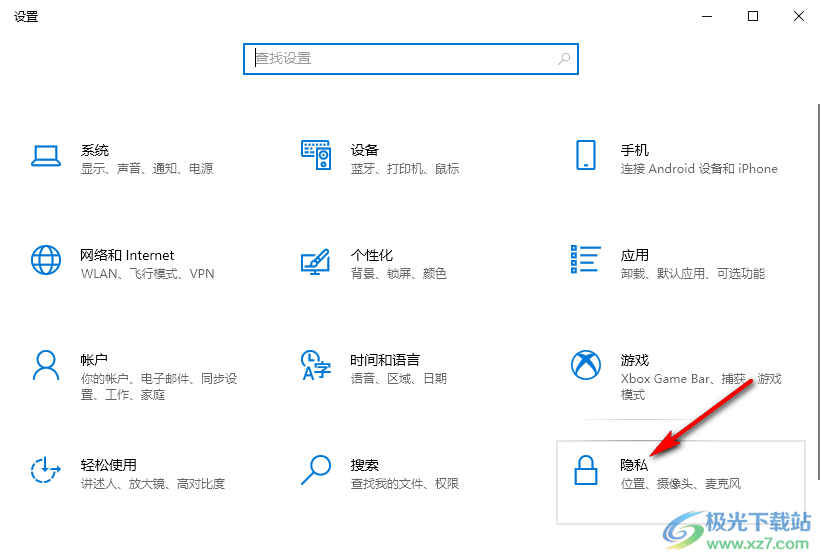Click the 查找设置 search field
The height and width of the screenshot is (560, 822).
click(x=411, y=59)
